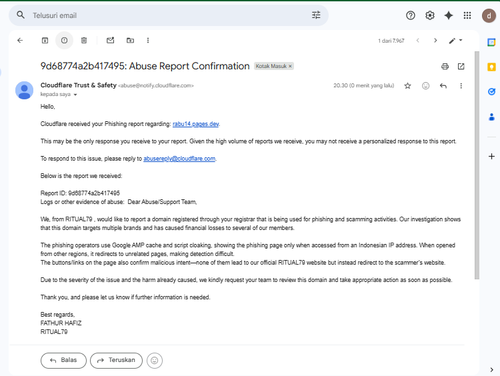This screenshot has height=376, width=500.
Task: Go to newer email arrow
Action: click(x=418, y=40)
